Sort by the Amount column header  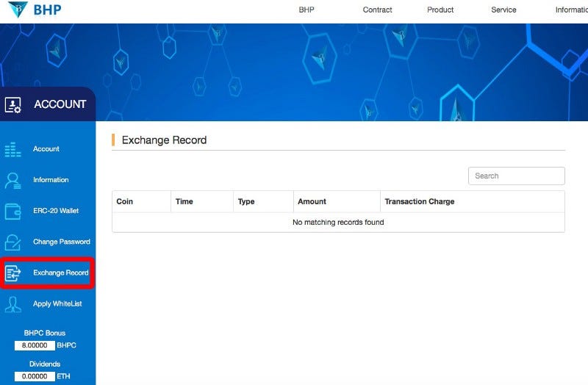(337, 202)
